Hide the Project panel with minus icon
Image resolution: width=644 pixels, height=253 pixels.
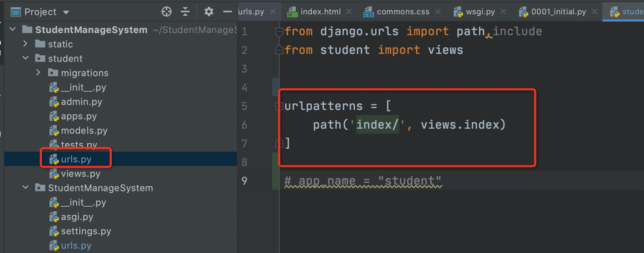(227, 12)
